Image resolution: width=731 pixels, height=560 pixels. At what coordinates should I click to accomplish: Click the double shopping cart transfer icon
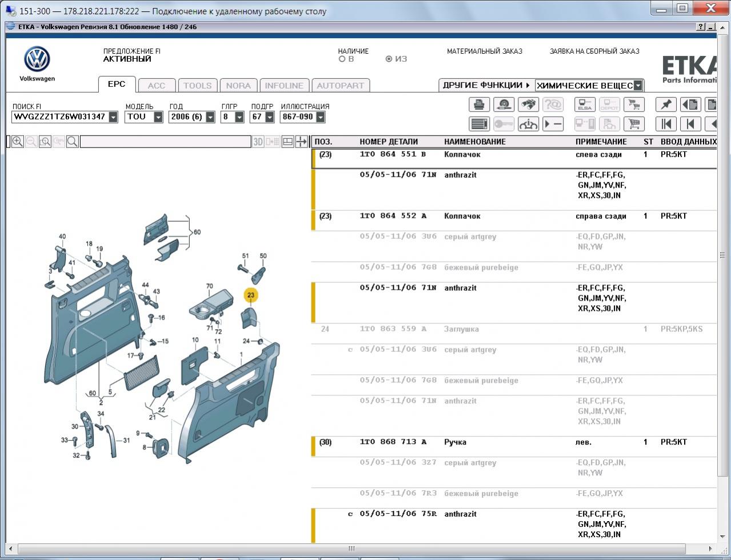click(x=634, y=105)
